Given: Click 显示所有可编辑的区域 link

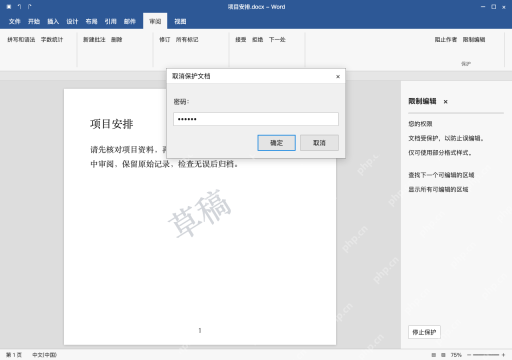Looking at the screenshot, I should pos(438,189).
